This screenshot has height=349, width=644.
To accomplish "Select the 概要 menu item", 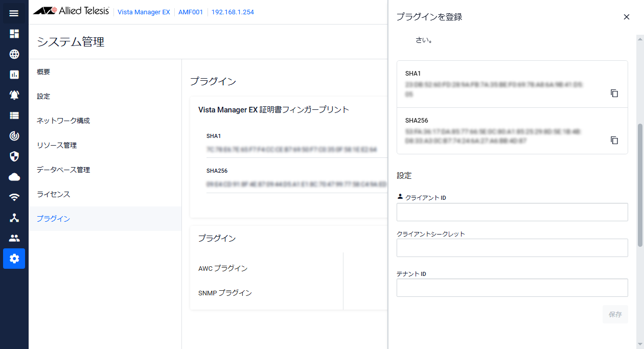I will click(x=43, y=72).
